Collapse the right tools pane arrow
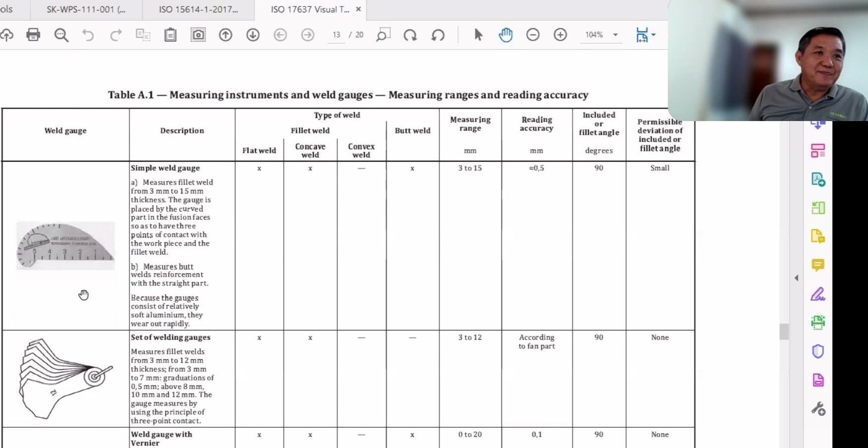 pyautogui.click(x=796, y=278)
